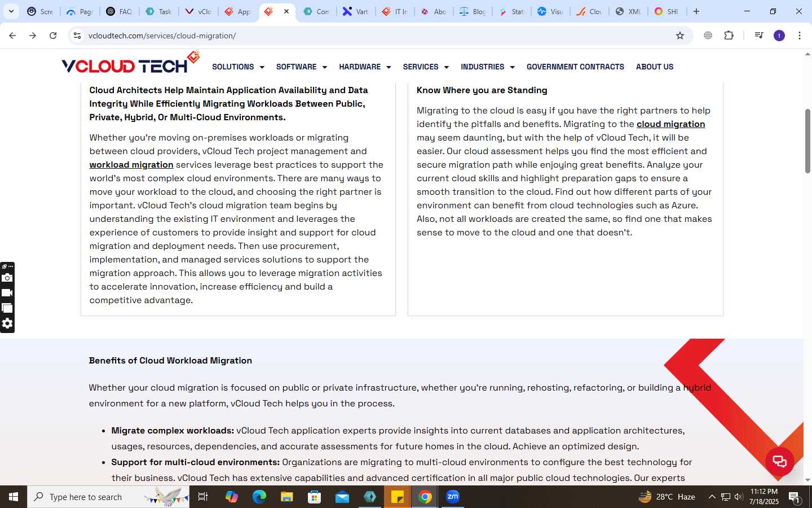Switch to the 'IT In' browser tab

[394, 11]
